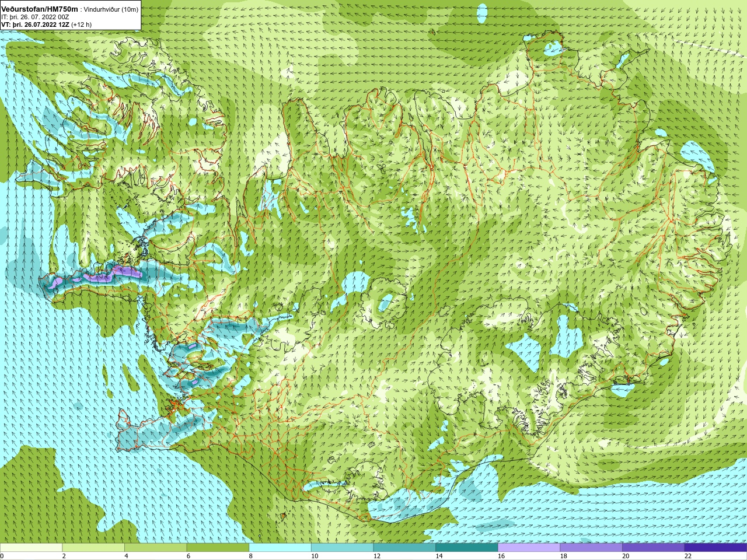The width and height of the screenshot is (747, 560).
Task: Click the darker green 6–8 legend swatch
Action: click(218, 548)
